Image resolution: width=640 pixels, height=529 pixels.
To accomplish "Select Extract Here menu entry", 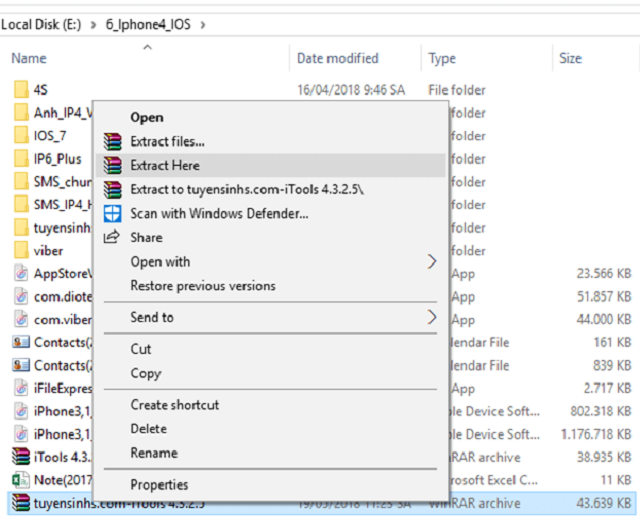I will [270, 165].
